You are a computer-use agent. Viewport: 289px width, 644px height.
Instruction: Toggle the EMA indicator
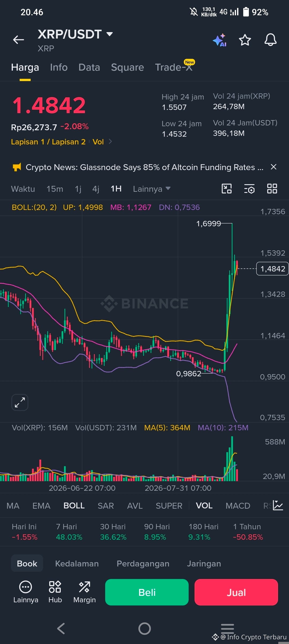41,506
